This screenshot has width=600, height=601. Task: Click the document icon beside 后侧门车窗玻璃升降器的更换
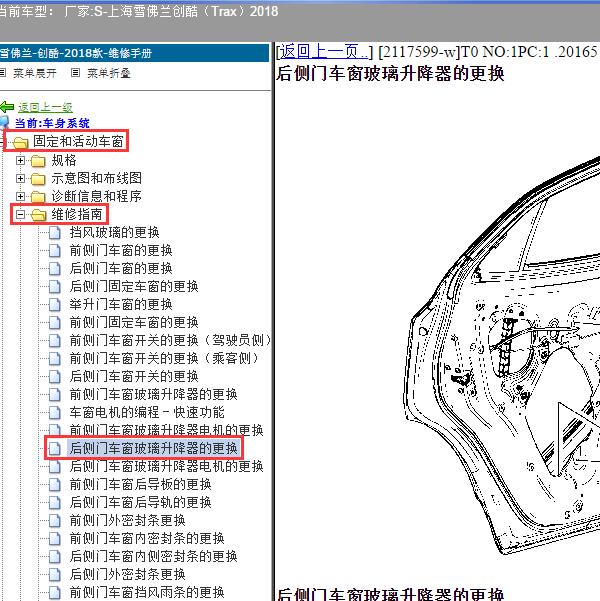tap(55, 448)
